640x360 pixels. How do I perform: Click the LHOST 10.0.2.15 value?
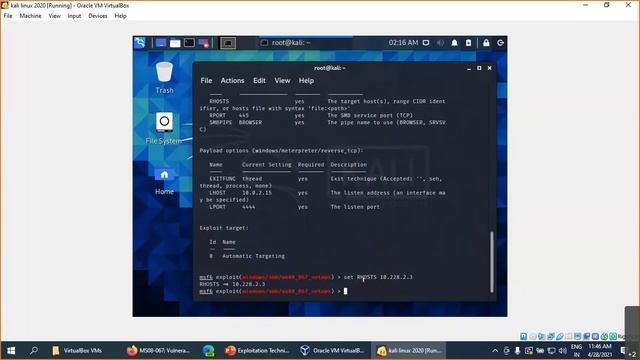point(257,193)
